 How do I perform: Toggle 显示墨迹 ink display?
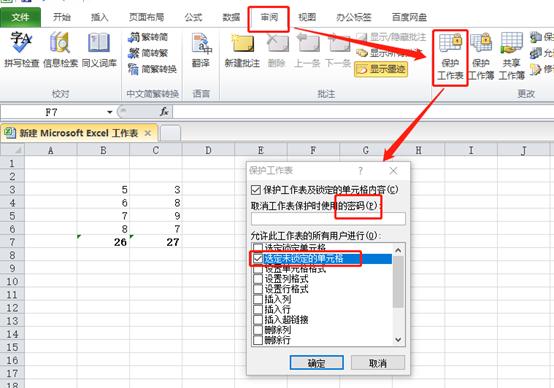(381, 69)
